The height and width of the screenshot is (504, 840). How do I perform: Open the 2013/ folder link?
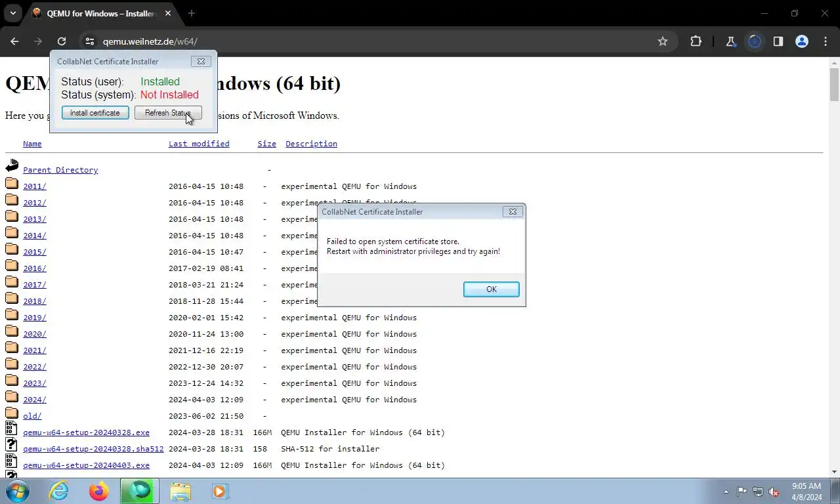coord(35,219)
